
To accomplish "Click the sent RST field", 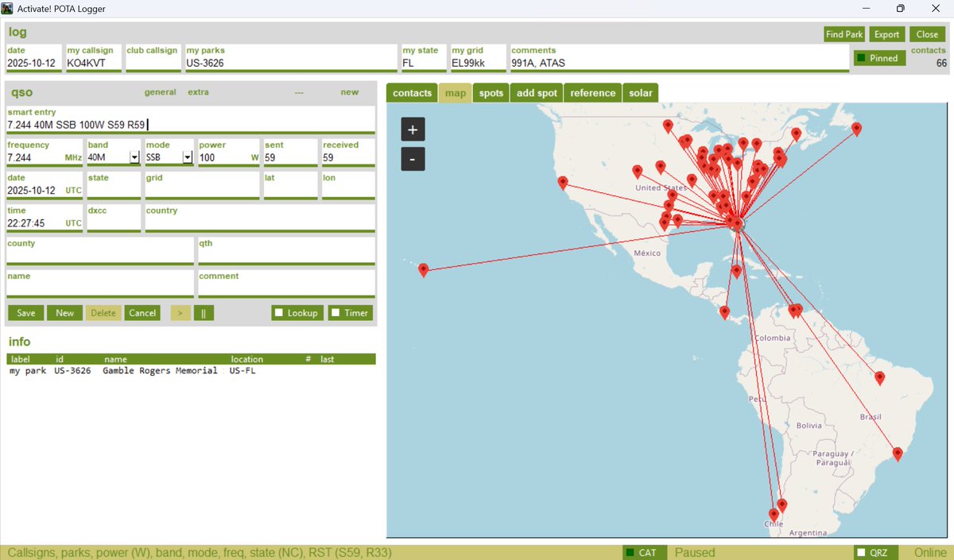I will [x=289, y=158].
